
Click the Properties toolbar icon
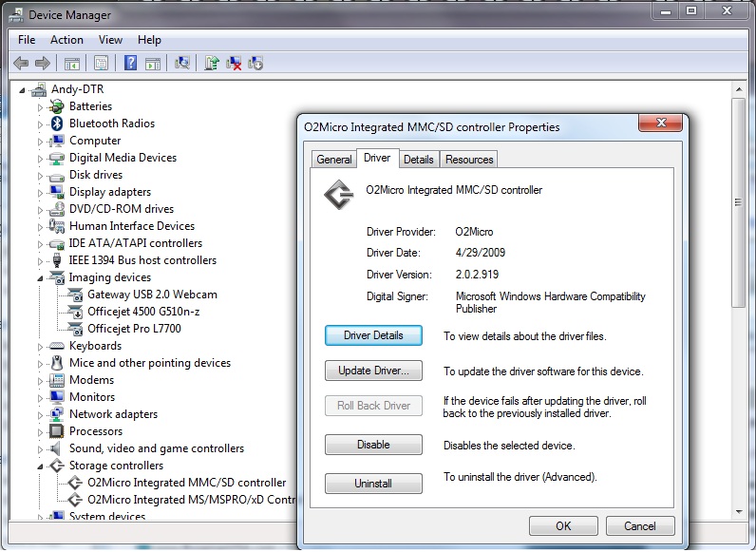102,64
